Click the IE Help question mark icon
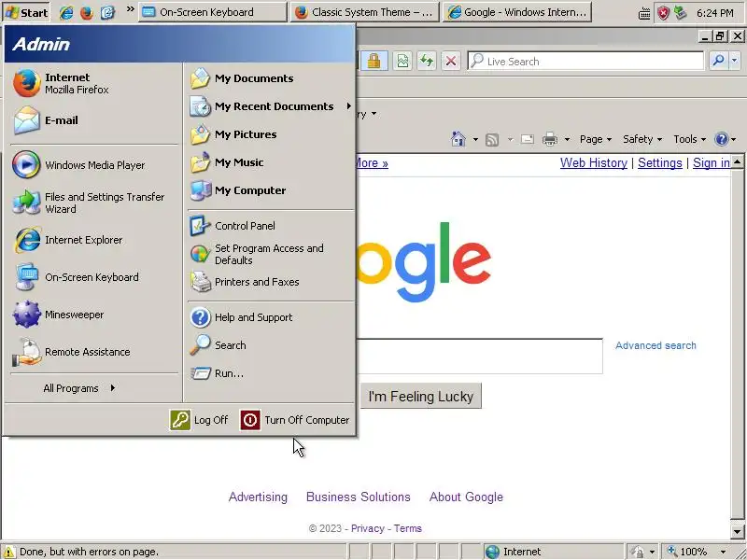This screenshot has width=747, height=560. coord(721,139)
